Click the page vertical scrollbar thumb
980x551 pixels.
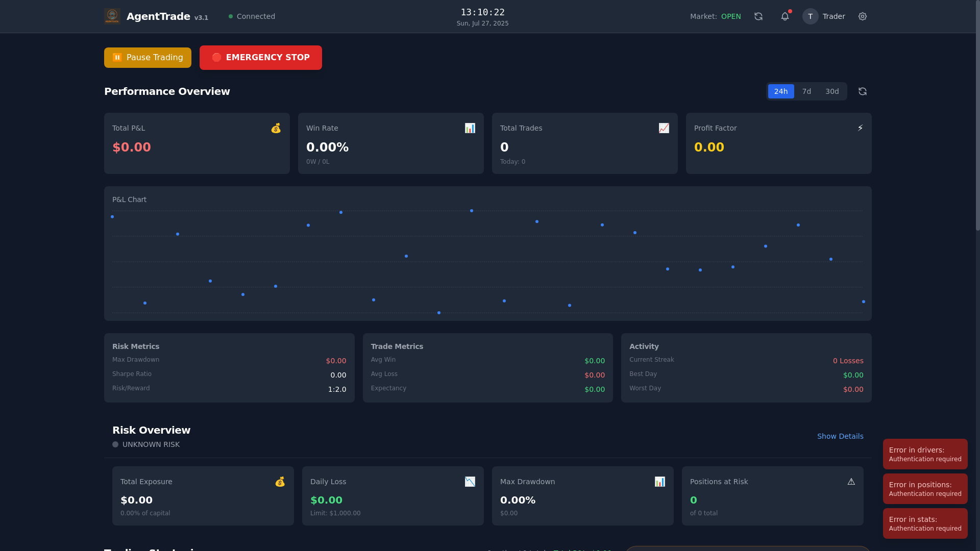(x=977, y=115)
